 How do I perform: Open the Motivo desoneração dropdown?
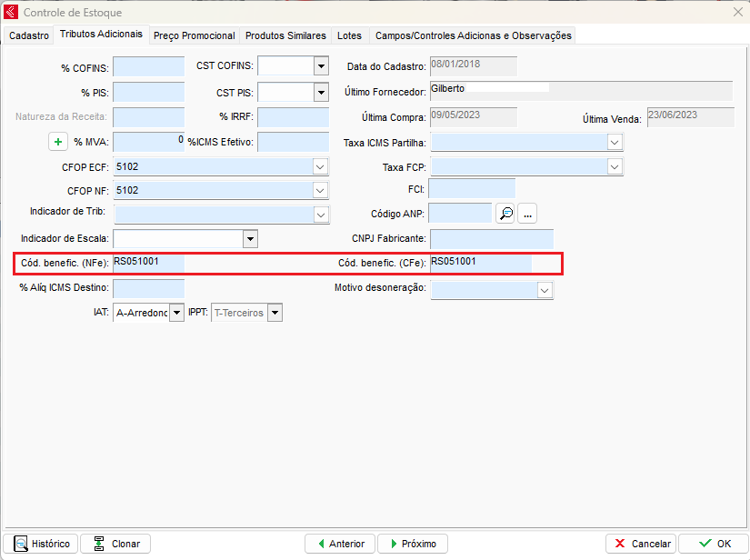pyautogui.click(x=544, y=290)
